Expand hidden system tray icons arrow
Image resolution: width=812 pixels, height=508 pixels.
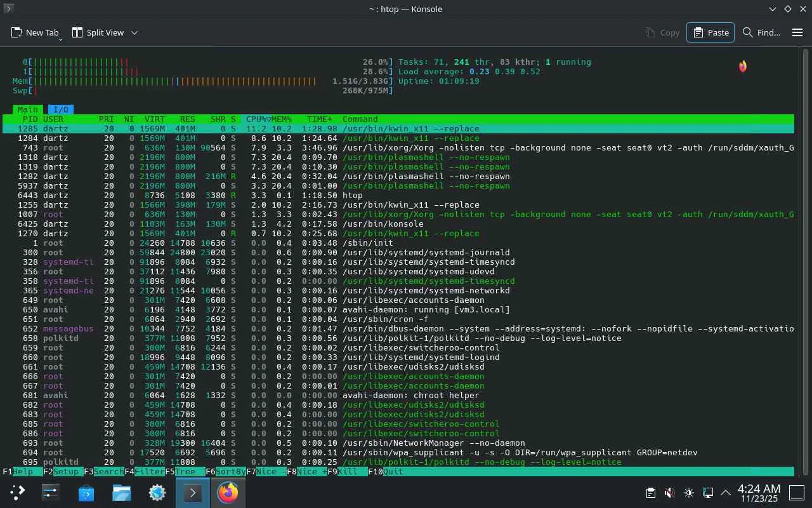(x=726, y=492)
